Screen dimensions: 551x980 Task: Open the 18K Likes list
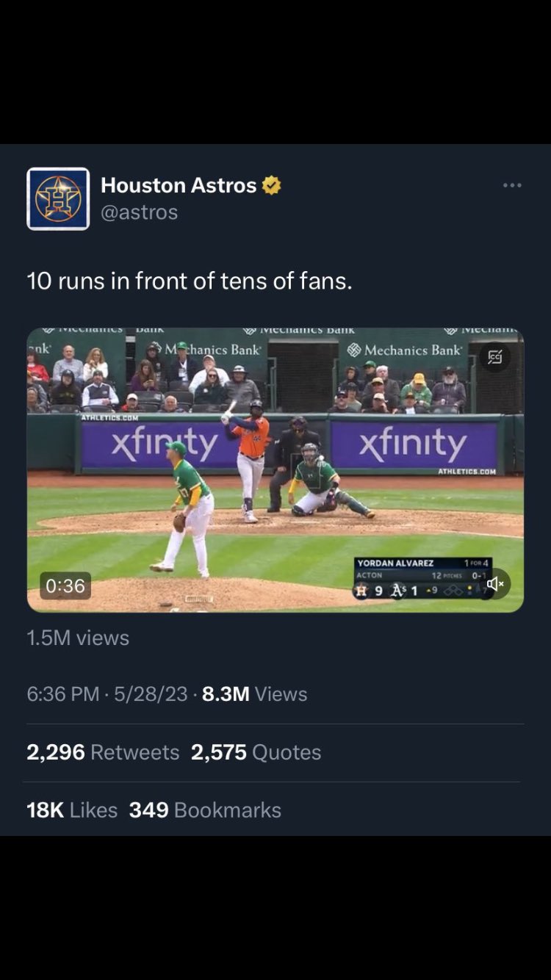click(72, 810)
